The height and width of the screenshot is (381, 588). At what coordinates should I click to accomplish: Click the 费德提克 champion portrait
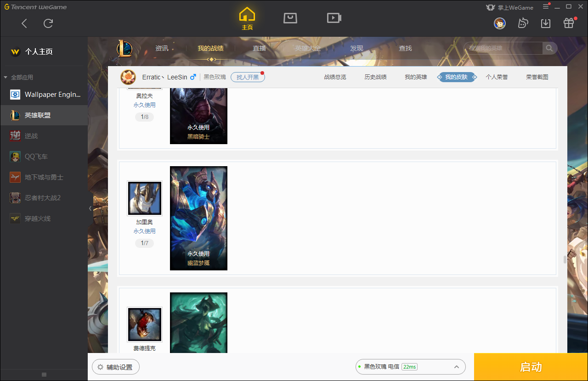[145, 325]
